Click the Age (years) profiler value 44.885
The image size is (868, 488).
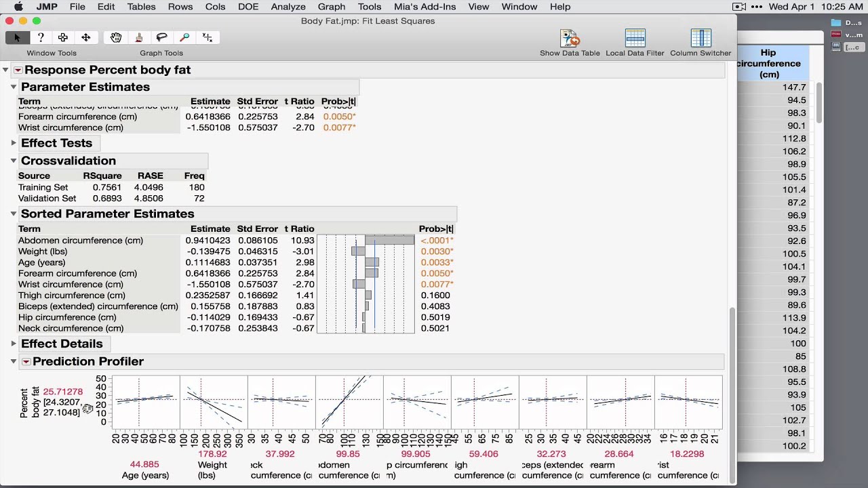click(144, 464)
